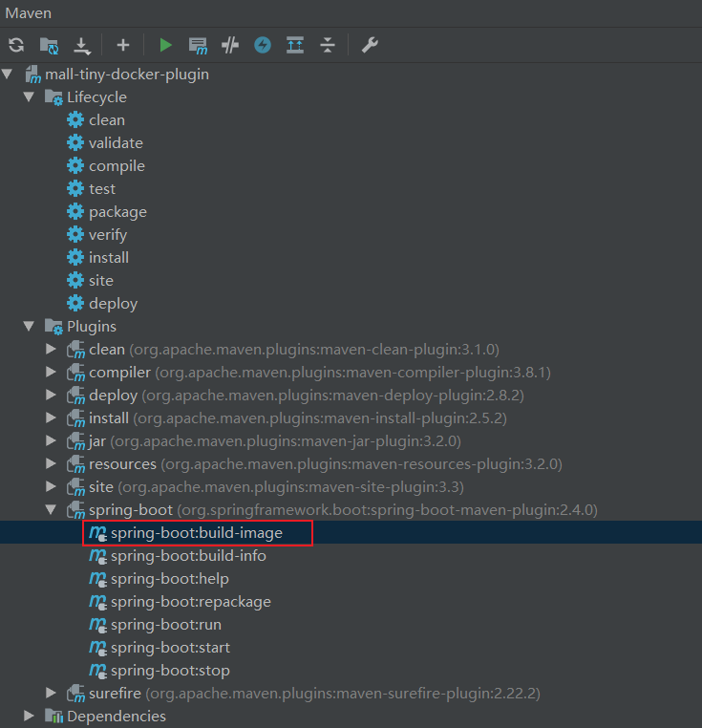Viewport: 702px width, 728px height.
Task: Click Generate Sources and Update Folders icon
Action: pyautogui.click(x=50, y=46)
